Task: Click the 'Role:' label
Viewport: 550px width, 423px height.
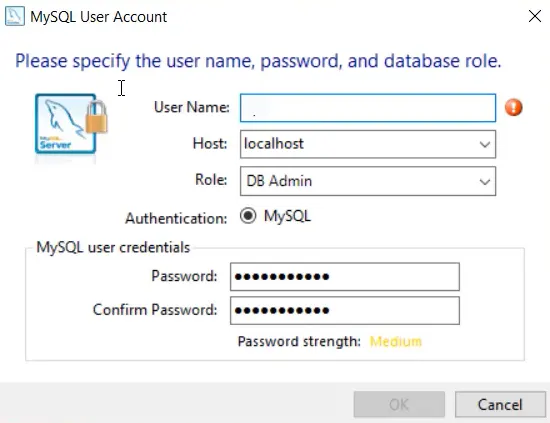Action: tap(211, 180)
